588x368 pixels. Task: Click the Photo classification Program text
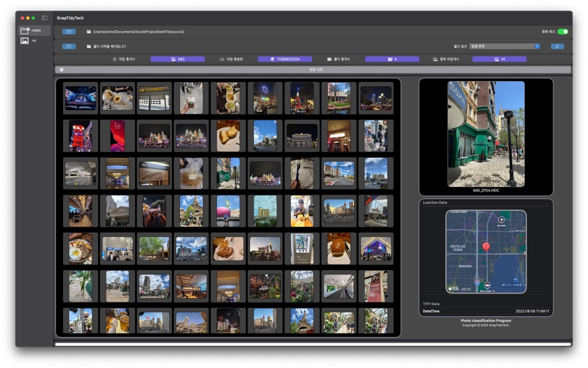coord(486,321)
